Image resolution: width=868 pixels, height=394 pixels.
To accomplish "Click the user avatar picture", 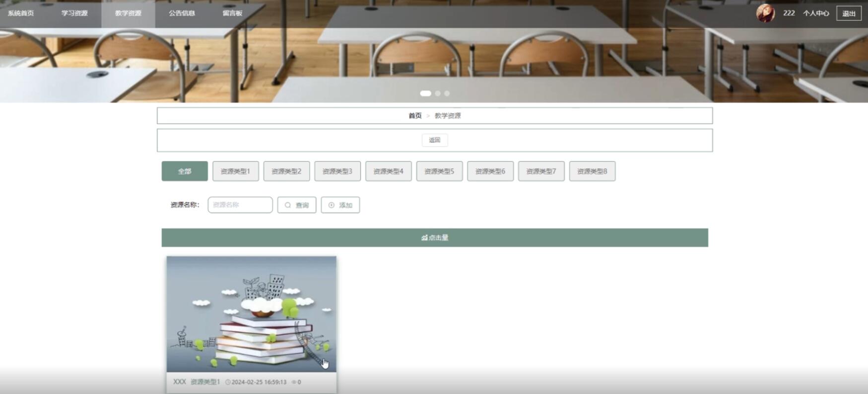I will pos(765,13).
